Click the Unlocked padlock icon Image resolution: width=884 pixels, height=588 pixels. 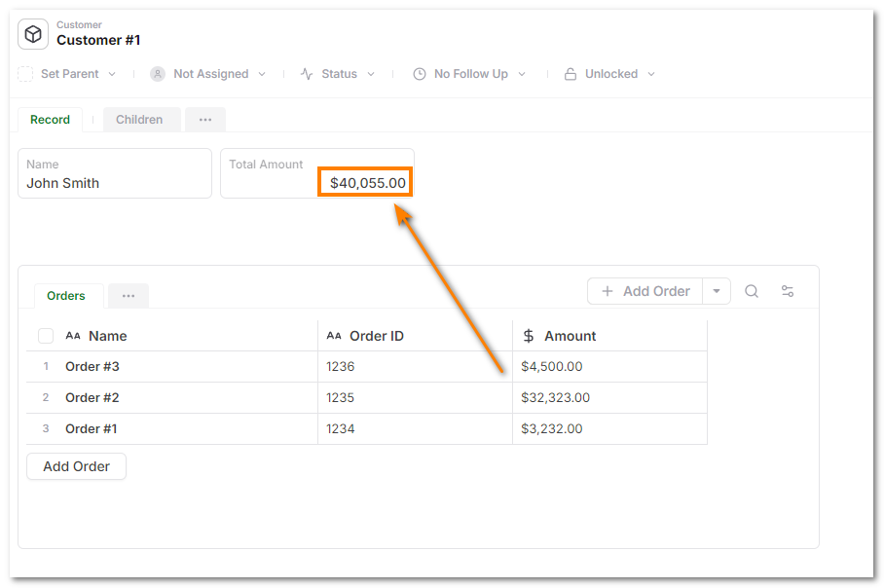click(x=571, y=74)
